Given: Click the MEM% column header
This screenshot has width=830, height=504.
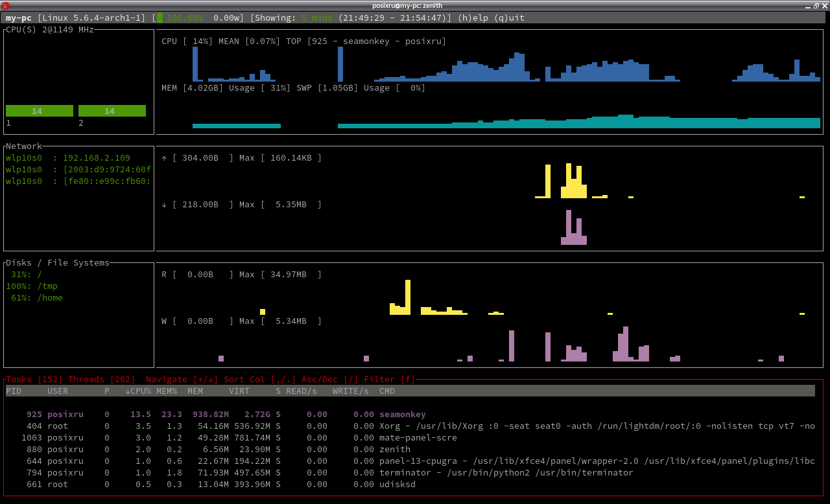Looking at the screenshot, I should pyautogui.click(x=167, y=391).
